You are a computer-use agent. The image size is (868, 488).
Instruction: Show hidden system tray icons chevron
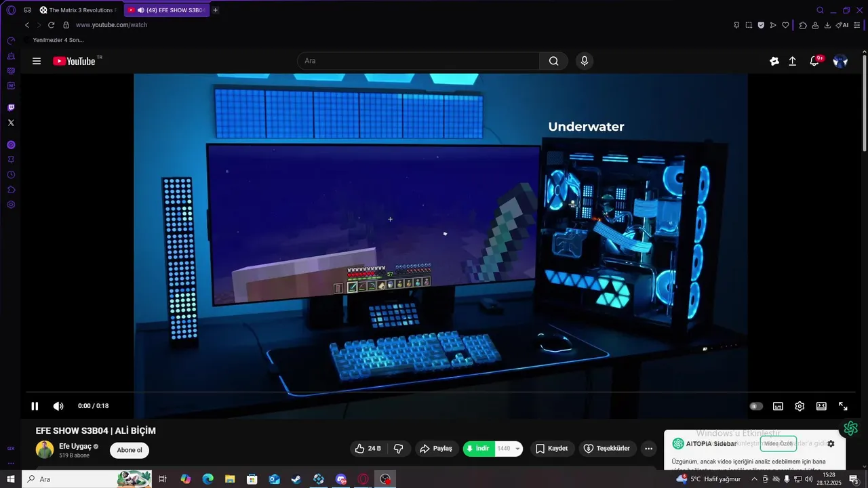pos(754,479)
